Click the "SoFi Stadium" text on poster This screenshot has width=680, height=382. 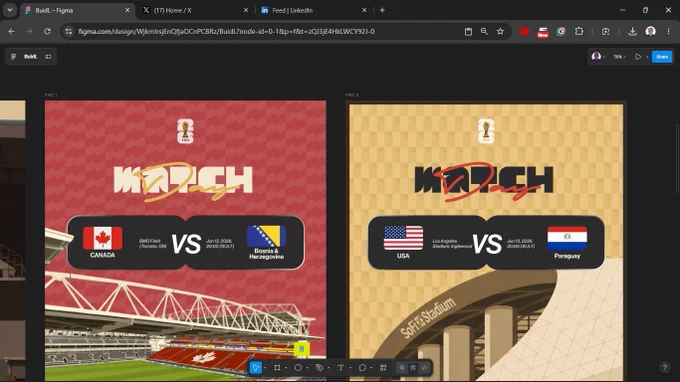point(428,317)
